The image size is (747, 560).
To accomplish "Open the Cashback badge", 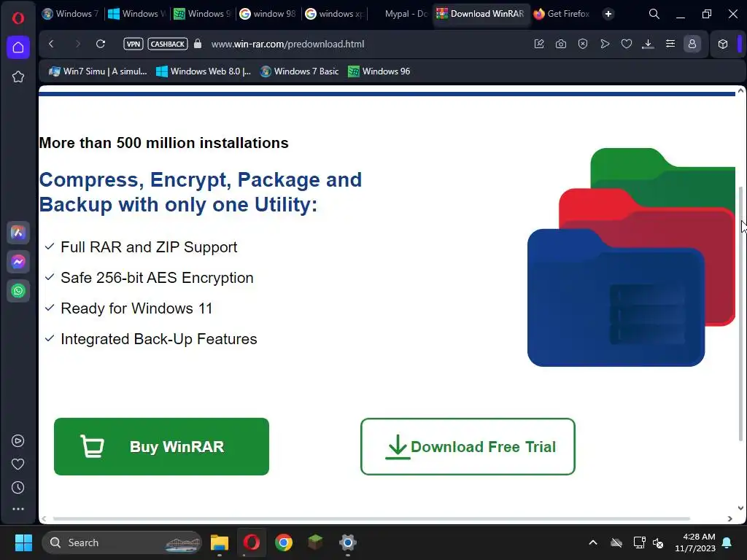I will [168, 44].
